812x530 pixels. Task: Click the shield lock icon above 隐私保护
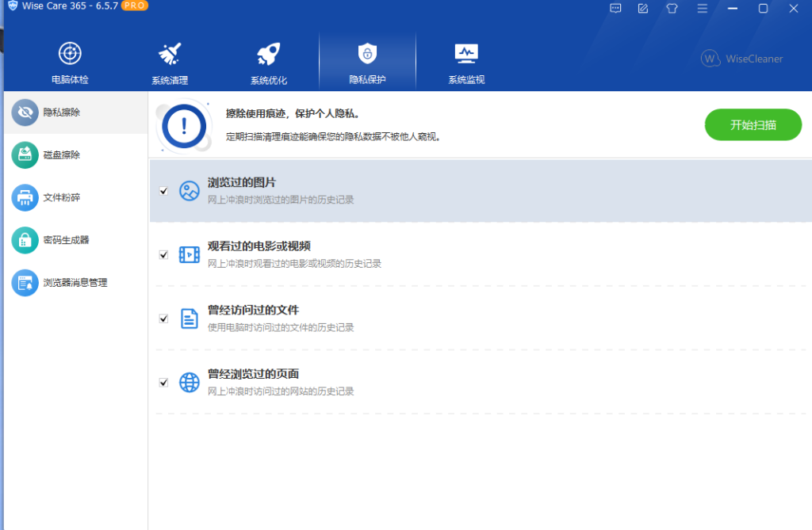click(367, 53)
